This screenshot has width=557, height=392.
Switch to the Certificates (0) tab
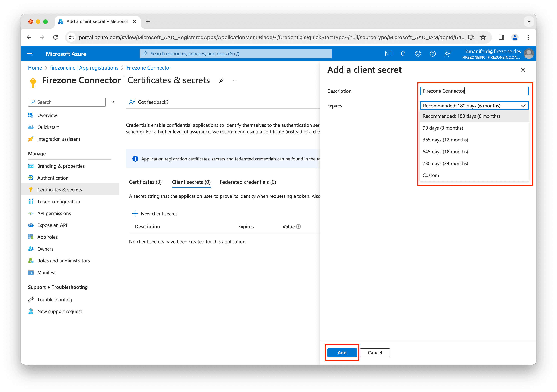coord(145,182)
